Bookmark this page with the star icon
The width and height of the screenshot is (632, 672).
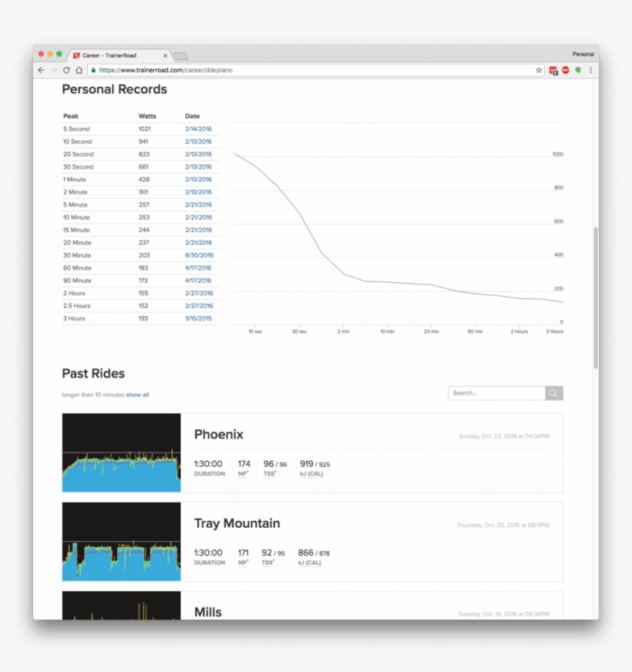[x=539, y=70]
